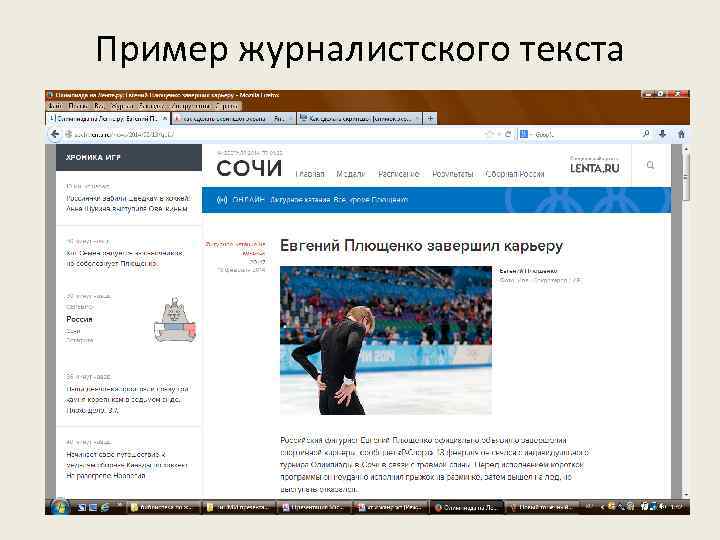Click the LENTA.RU logo
Screen dimensions: 720x540
(595, 168)
